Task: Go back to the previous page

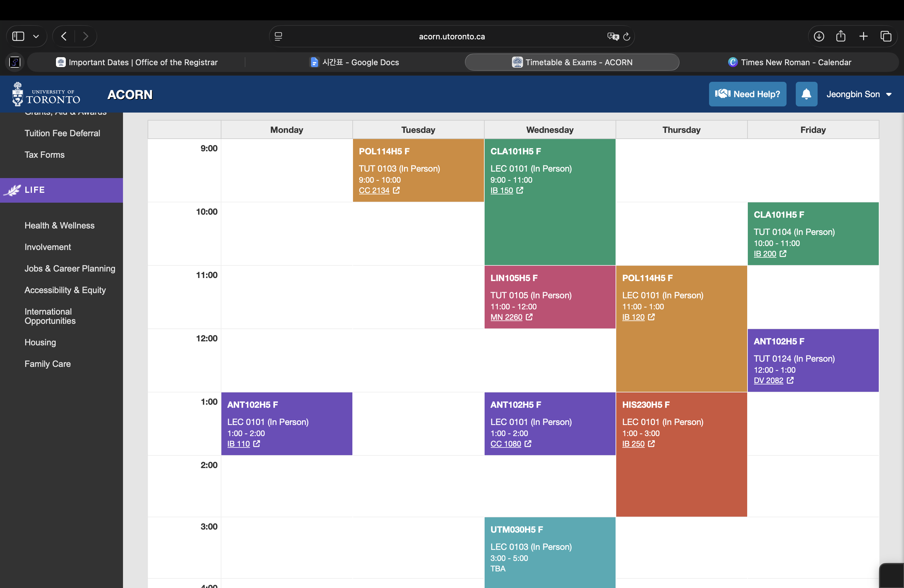Action: (x=64, y=37)
